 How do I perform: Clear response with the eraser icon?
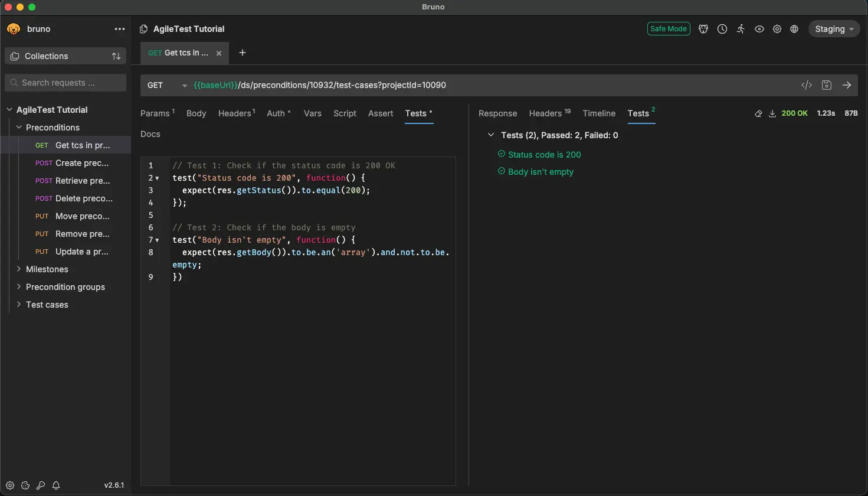[758, 113]
